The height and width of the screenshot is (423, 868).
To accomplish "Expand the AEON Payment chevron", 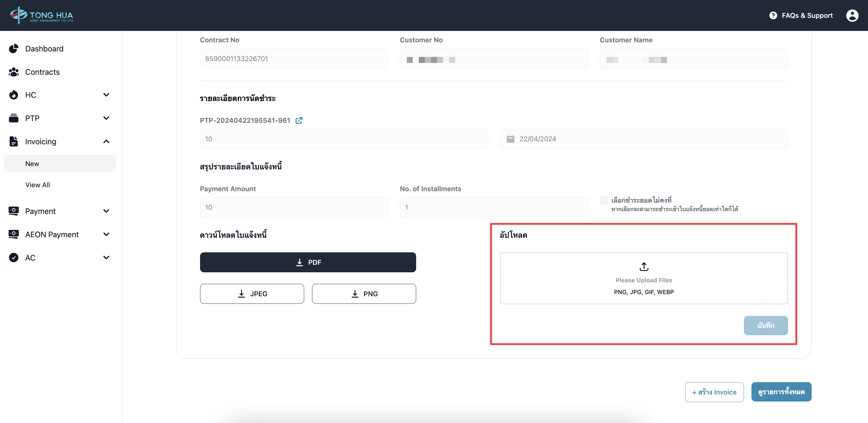I will (x=106, y=234).
